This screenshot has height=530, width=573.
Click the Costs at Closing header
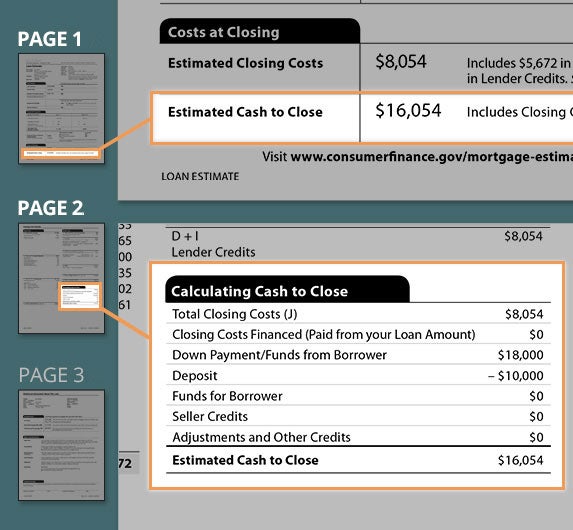[x=260, y=31]
